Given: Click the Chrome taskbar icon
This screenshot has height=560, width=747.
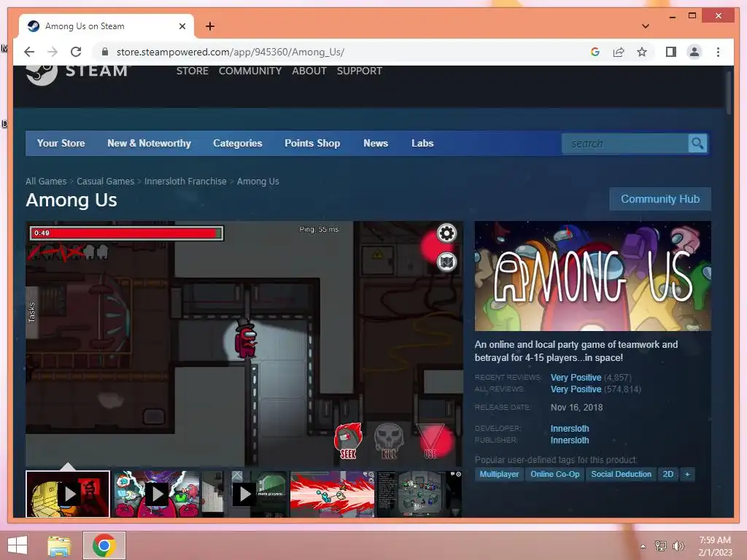Looking at the screenshot, I should (104, 545).
